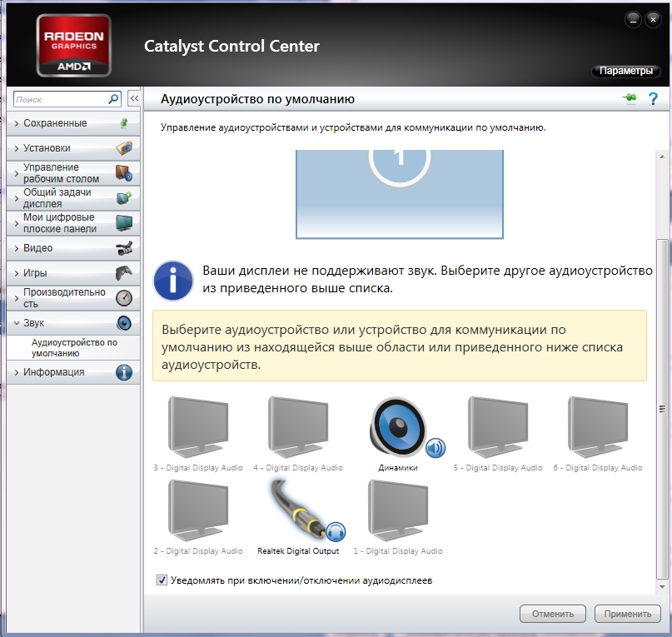Close the Catalyst Control Center window
Image resolution: width=672 pixels, height=637 pixels.
[653, 20]
